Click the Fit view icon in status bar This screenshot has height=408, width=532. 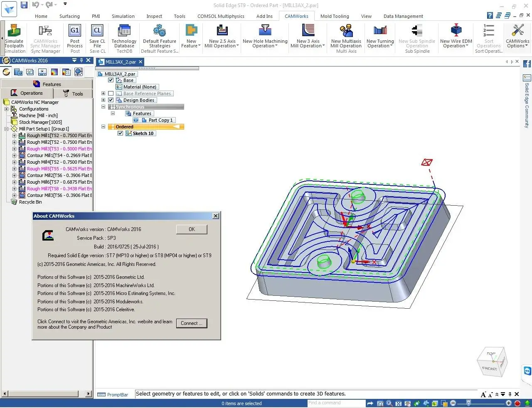[399, 403]
